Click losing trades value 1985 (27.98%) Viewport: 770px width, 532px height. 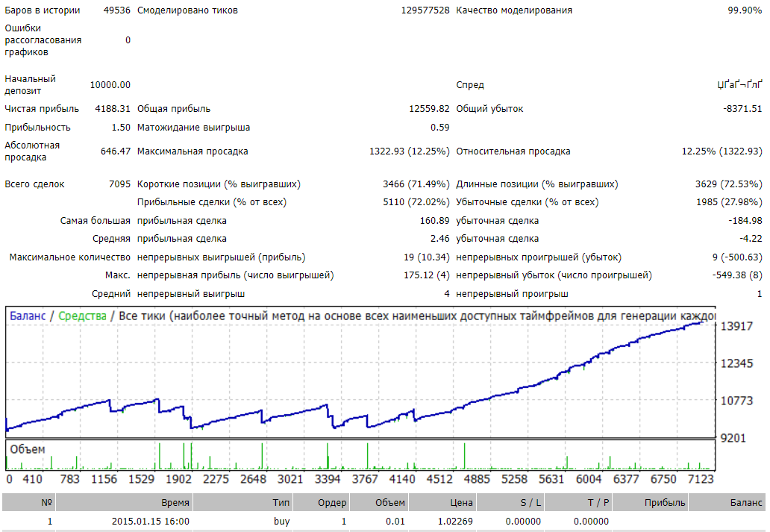click(x=729, y=202)
